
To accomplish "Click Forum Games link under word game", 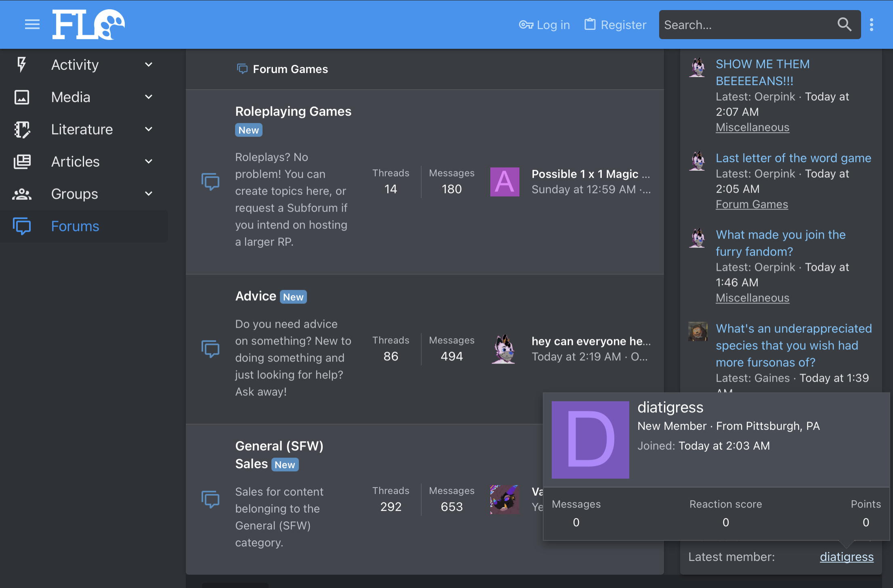I will 752,204.
